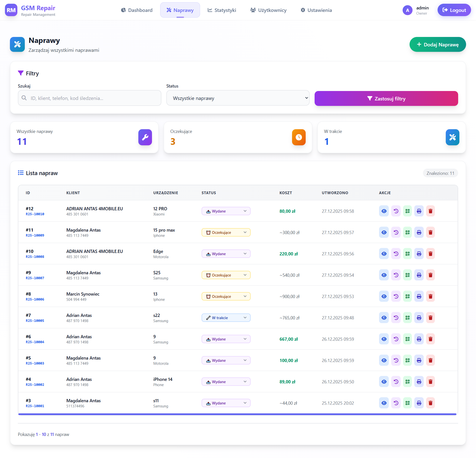
Task: Click the Zastosuj filtry button
Action: point(386,98)
